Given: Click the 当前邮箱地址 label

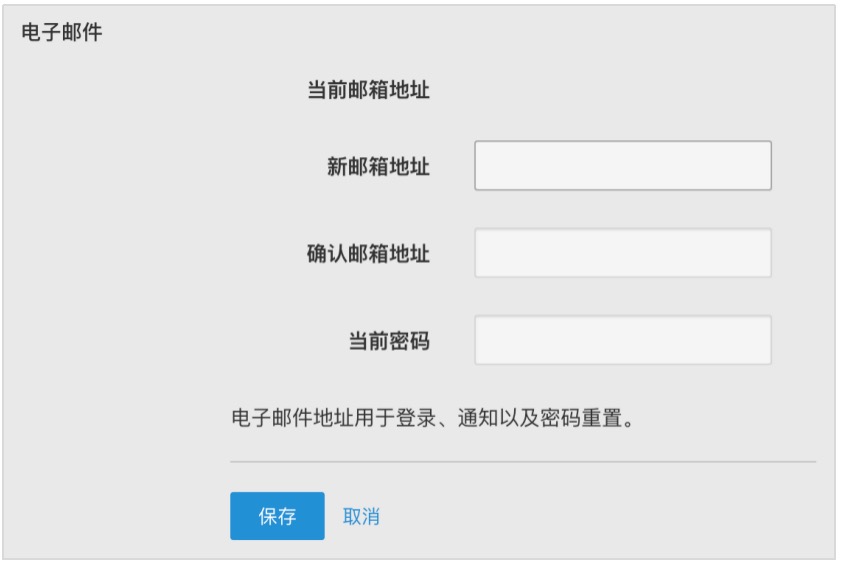Looking at the screenshot, I should click(x=368, y=89).
